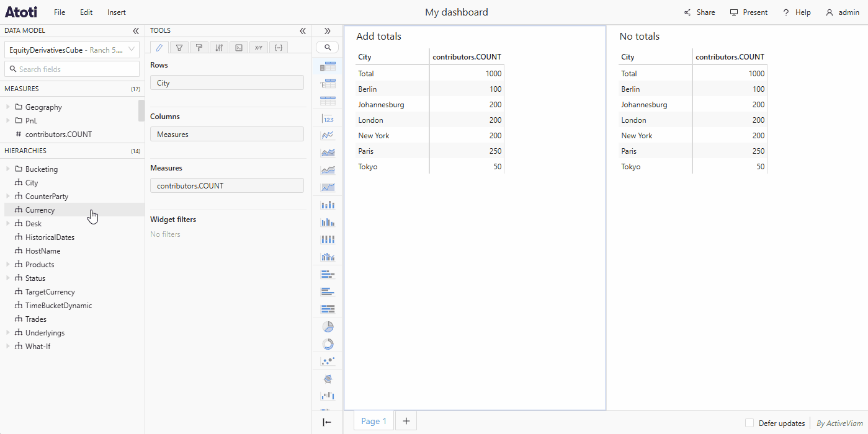868x434 pixels.
Task: Open the query editor terminal icon
Action: (x=239, y=46)
